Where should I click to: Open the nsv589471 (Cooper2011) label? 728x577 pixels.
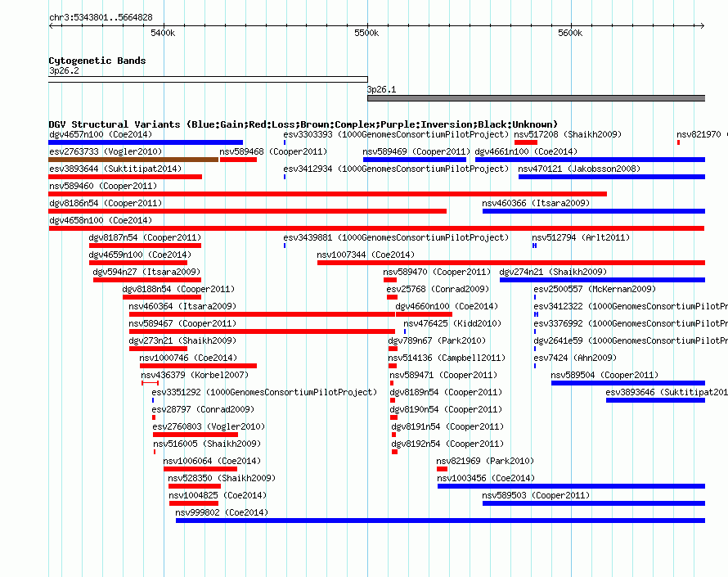[443, 376]
